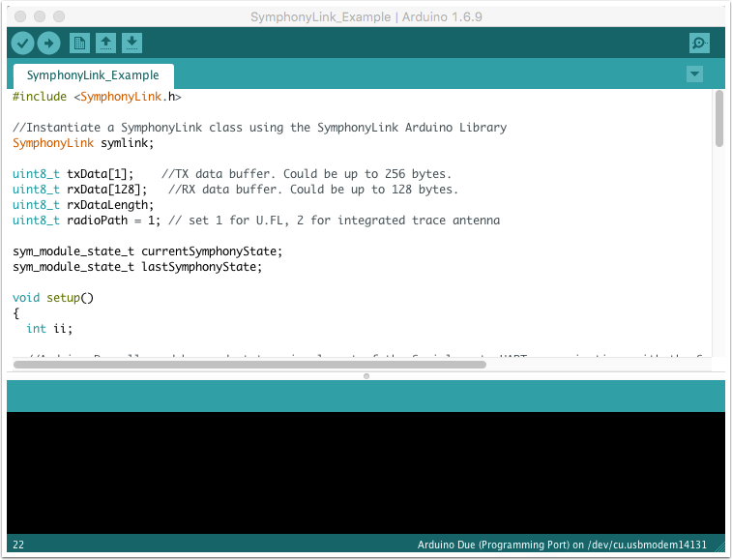Click the divider handle between editor and console
Image resolution: width=732 pixels, height=560 pixels.
click(366, 375)
